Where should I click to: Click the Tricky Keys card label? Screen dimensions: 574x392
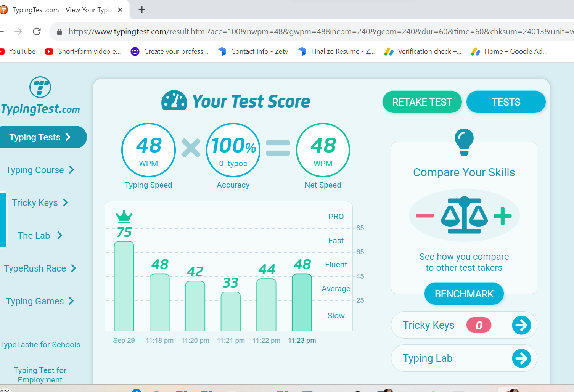pos(429,325)
